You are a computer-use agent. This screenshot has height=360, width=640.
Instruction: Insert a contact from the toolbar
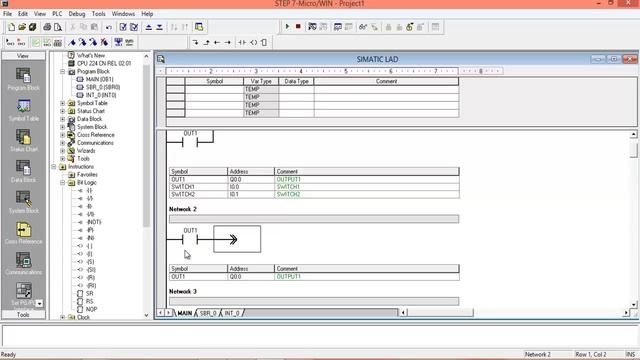tap(242, 42)
